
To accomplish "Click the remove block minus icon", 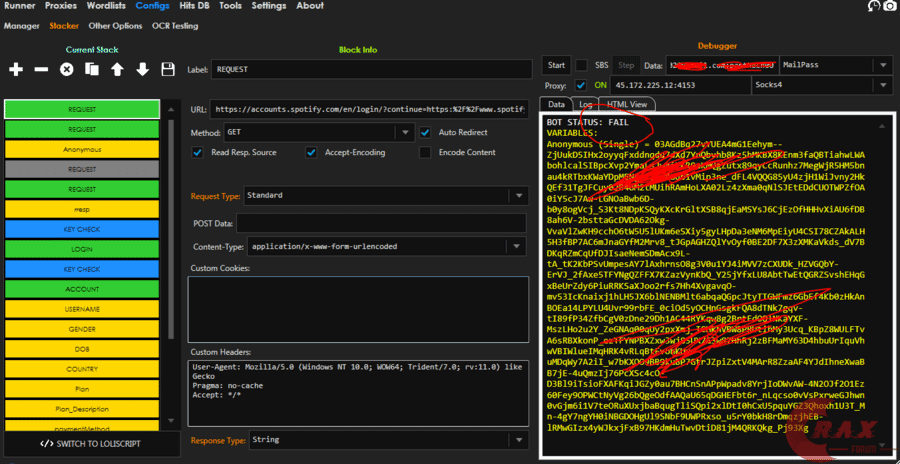I will coord(41,69).
